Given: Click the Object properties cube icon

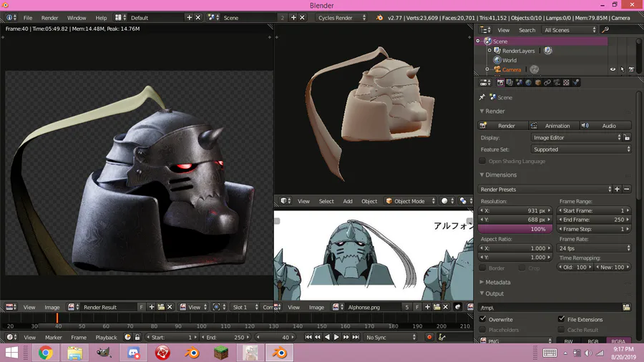Looking at the screenshot, I should 537,82.
